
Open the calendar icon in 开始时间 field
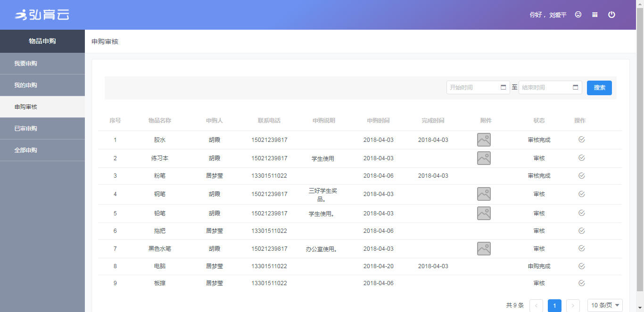[503, 87]
